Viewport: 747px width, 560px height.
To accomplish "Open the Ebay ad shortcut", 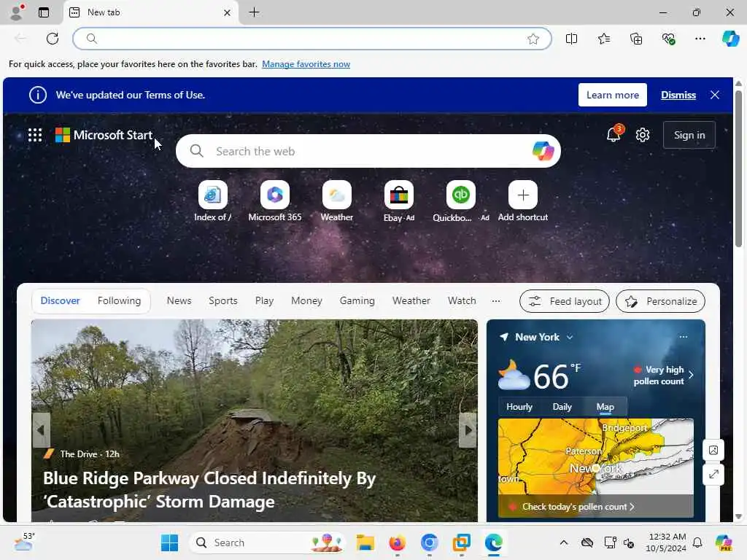I will [x=399, y=201].
